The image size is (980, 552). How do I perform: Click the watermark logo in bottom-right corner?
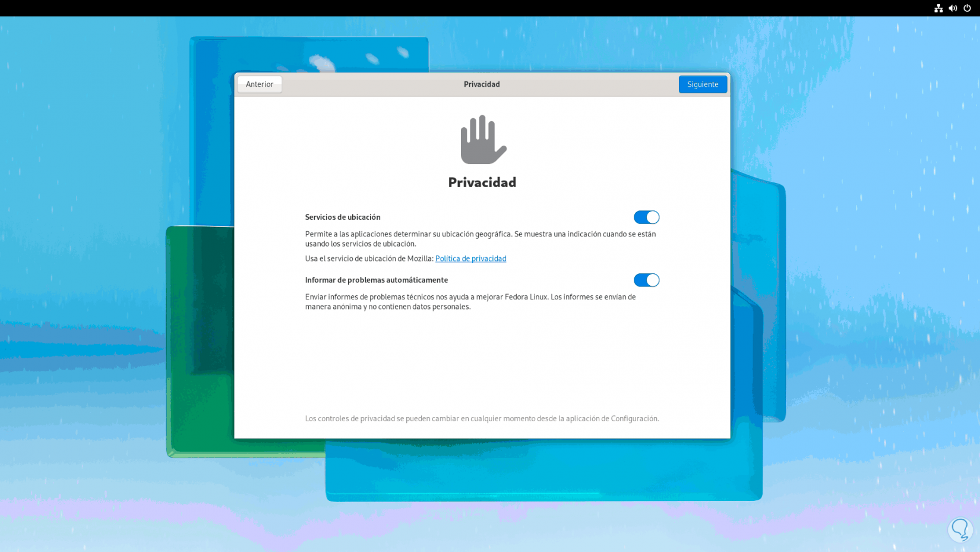point(960,529)
